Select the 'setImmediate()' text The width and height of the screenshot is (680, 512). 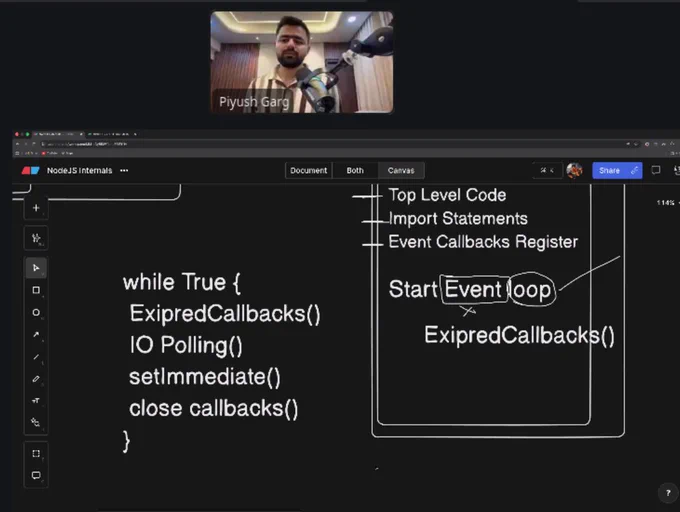(205, 377)
